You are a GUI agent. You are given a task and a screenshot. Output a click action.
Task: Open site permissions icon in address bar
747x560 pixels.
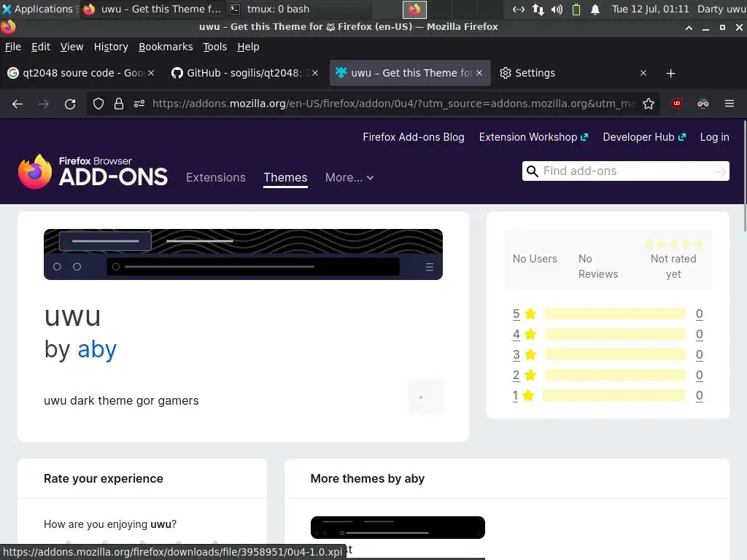pos(139,104)
